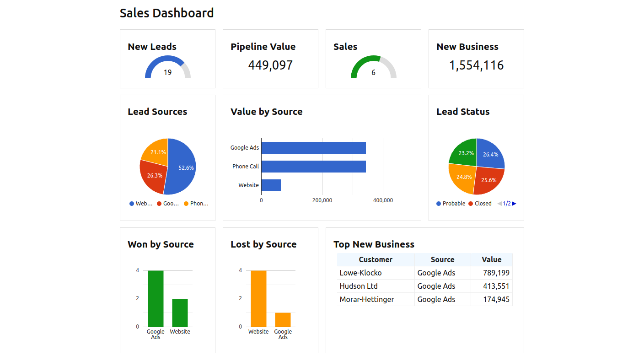Screen dimensions: 644x356
Task: Click the green 23.2% slice in Lead Status
Action: click(x=464, y=152)
